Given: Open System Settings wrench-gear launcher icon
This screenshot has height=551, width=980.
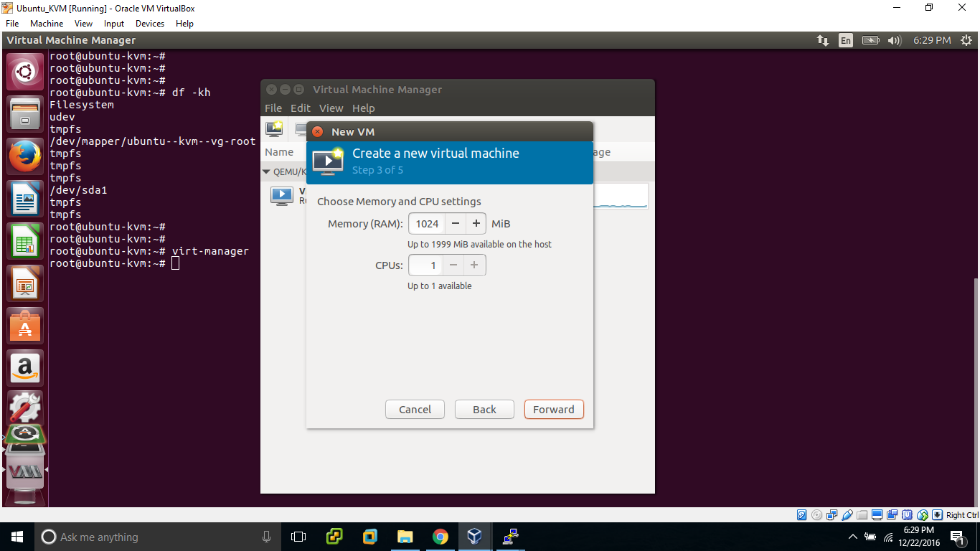Looking at the screenshot, I should [x=25, y=408].
